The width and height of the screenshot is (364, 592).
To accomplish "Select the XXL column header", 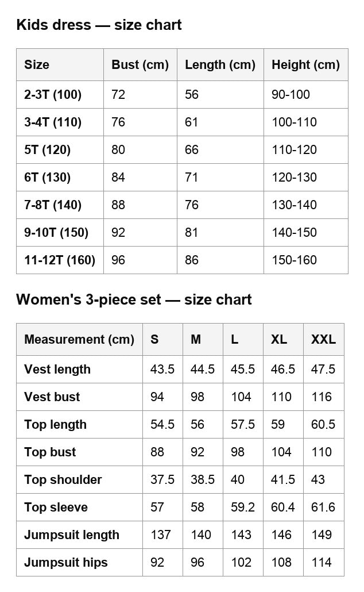I will pyautogui.click(x=323, y=339).
